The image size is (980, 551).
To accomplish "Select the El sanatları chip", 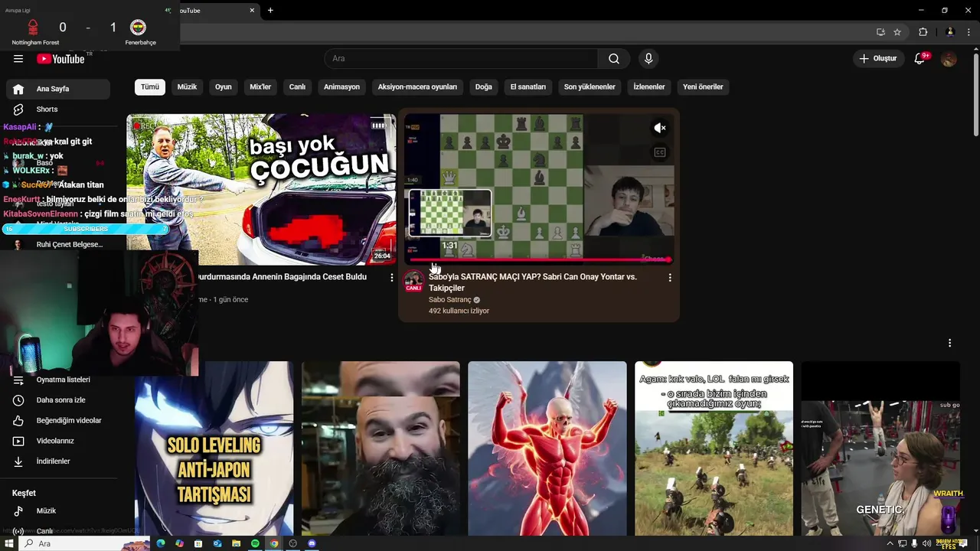I will pyautogui.click(x=528, y=86).
